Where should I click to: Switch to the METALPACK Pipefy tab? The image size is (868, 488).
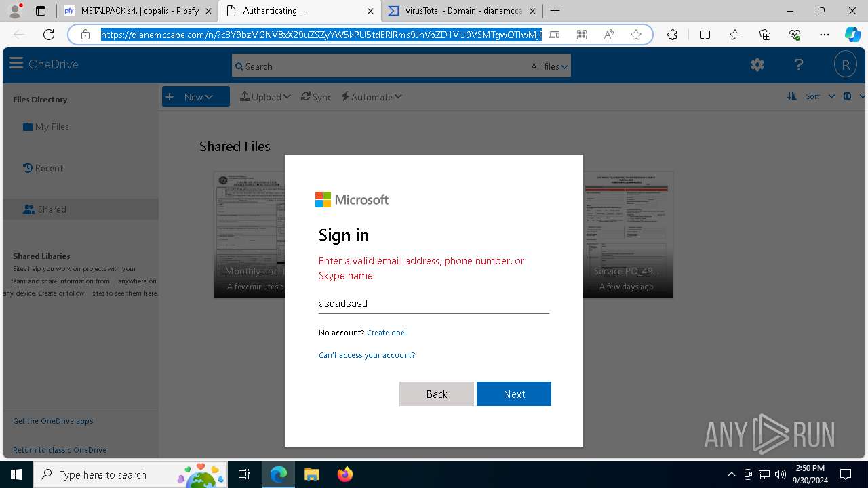[138, 11]
